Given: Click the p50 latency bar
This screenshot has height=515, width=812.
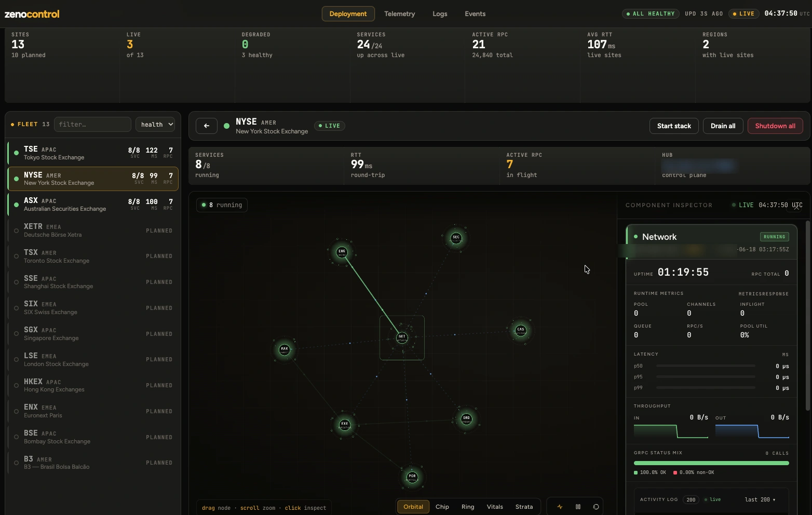Looking at the screenshot, I should [706, 366].
